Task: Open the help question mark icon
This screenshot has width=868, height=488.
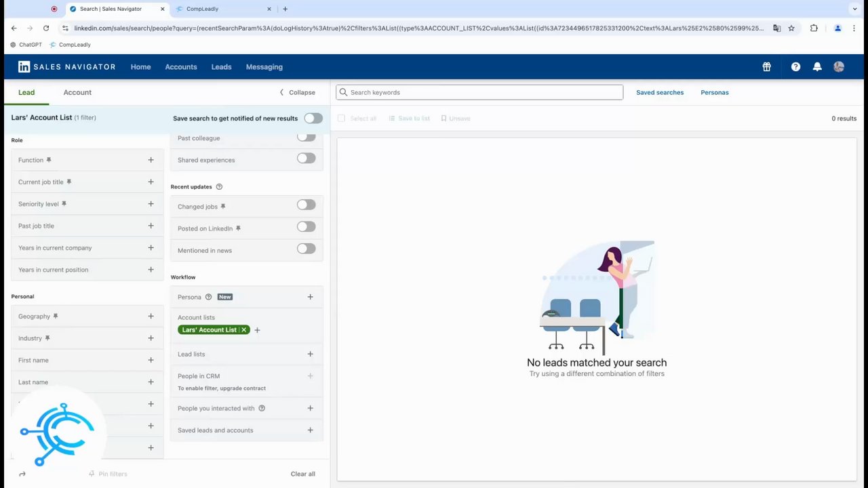Action: (795, 66)
